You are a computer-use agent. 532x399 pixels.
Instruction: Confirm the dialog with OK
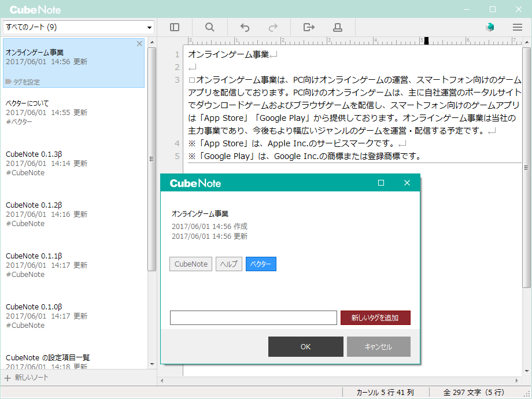[x=306, y=346]
